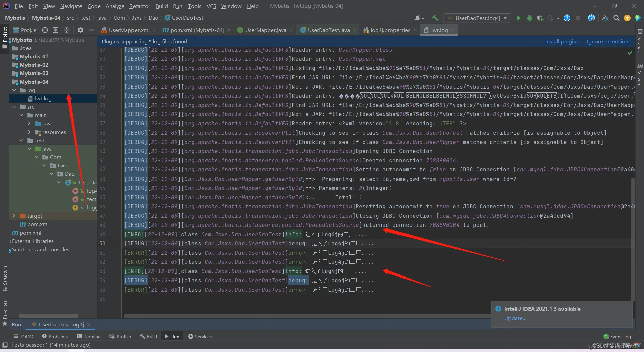Close the UserMapper.xml editor tab
644x352 pixels.
coord(154,30)
